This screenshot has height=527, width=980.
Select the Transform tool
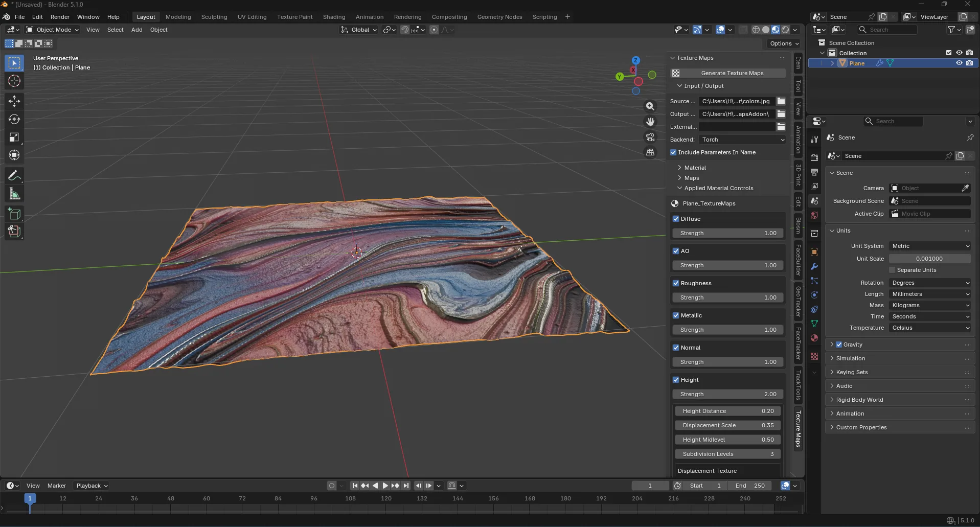(x=14, y=155)
